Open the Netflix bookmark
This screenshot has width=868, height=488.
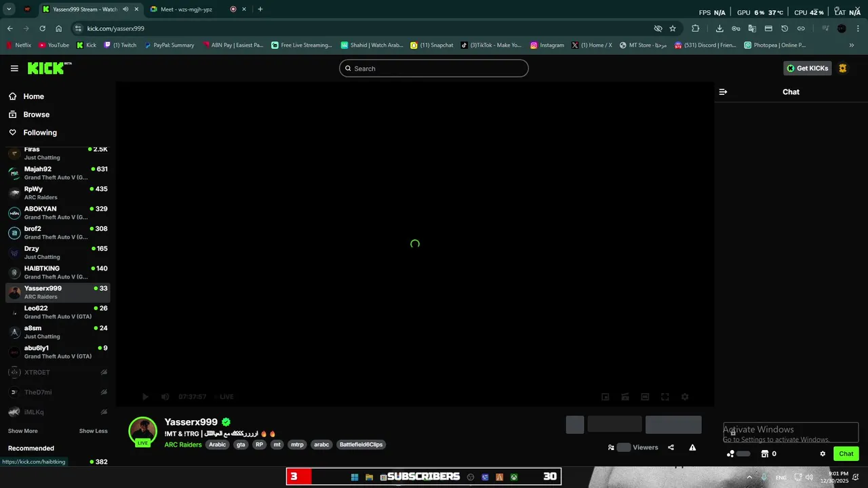(x=18, y=45)
